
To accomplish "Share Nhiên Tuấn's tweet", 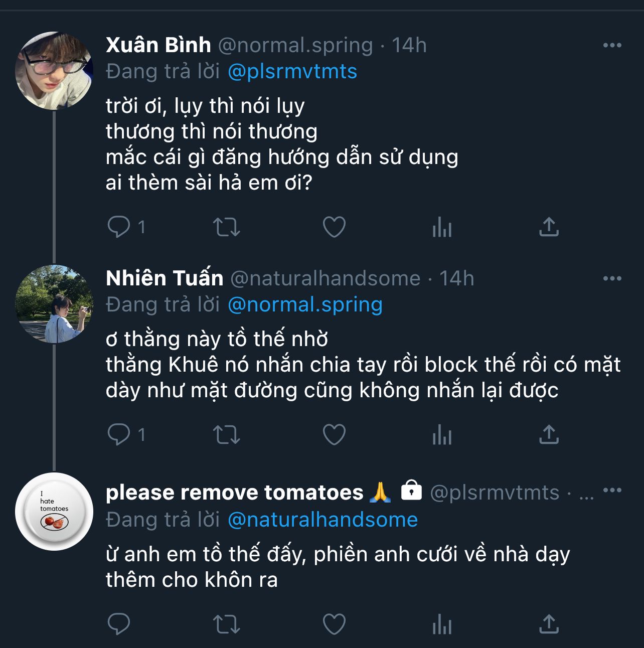I will [549, 434].
